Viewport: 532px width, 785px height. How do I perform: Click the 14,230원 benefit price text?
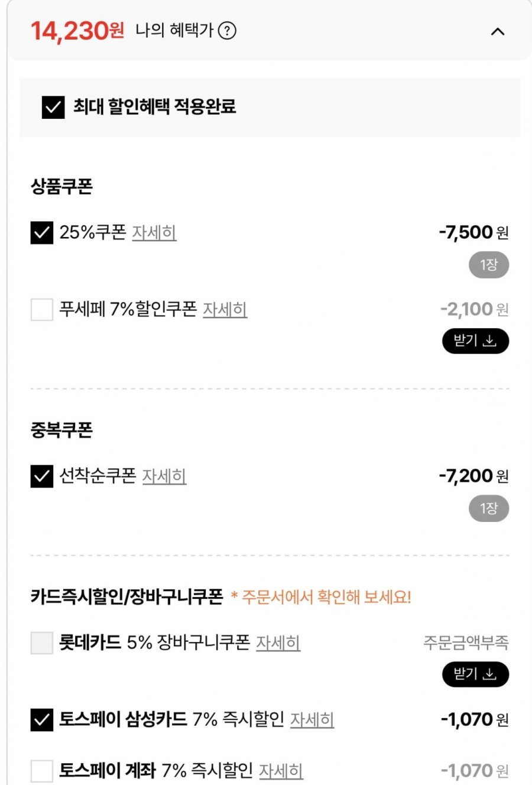click(77, 31)
